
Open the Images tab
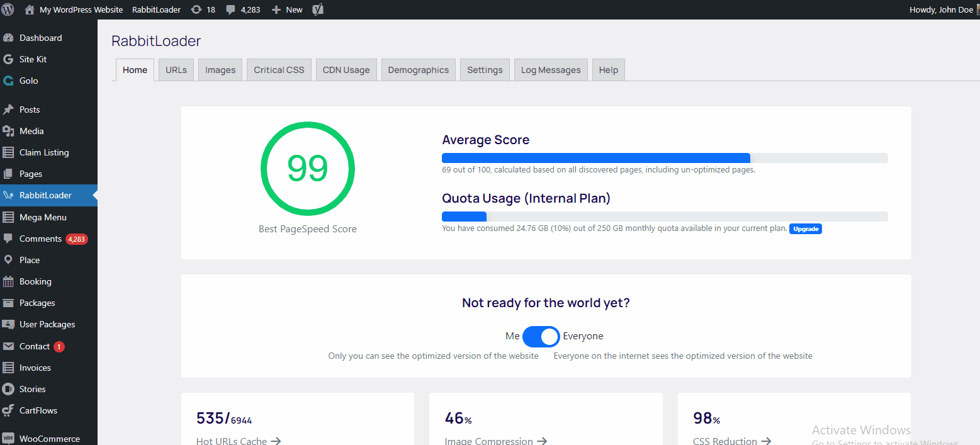point(220,70)
